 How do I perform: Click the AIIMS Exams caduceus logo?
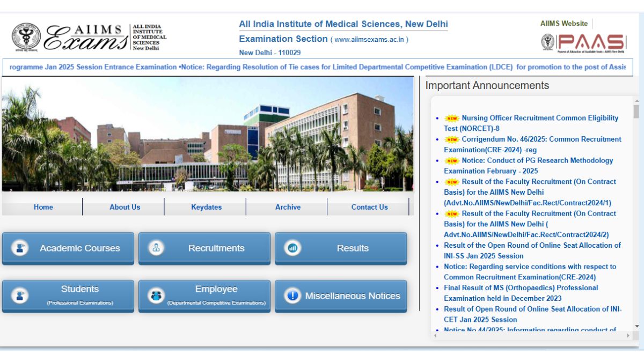pos(27,35)
